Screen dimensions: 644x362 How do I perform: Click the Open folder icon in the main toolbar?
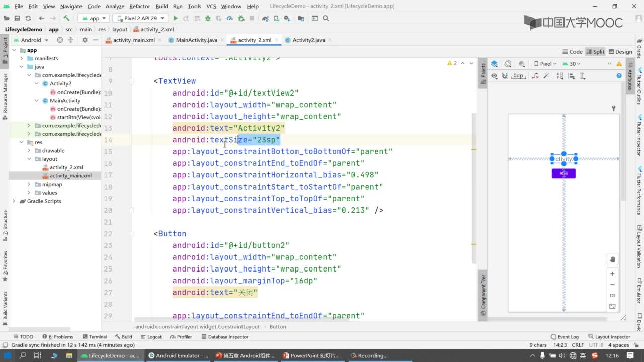[6, 18]
